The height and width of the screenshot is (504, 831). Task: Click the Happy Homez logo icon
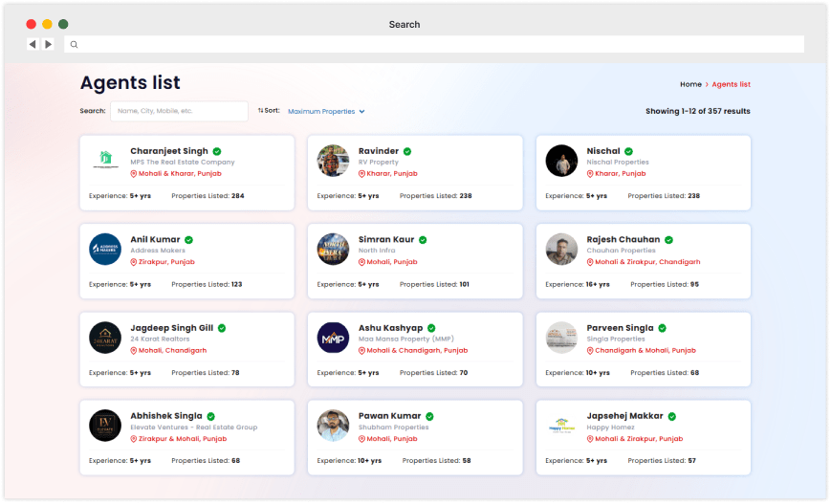[x=561, y=426]
